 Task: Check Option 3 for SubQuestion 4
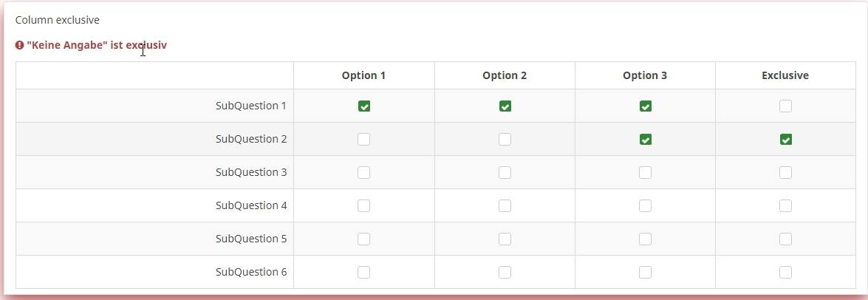point(646,205)
